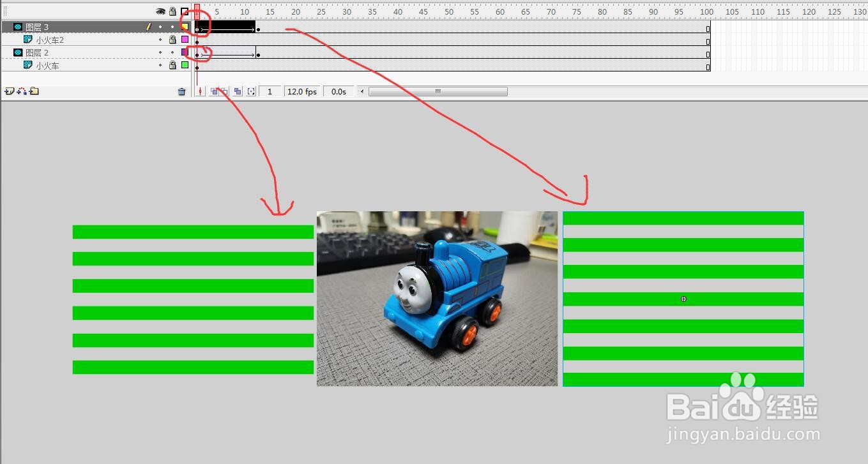Image resolution: width=868 pixels, height=464 pixels.
Task: Open Modify Onion Markers menu
Action: click(251, 92)
